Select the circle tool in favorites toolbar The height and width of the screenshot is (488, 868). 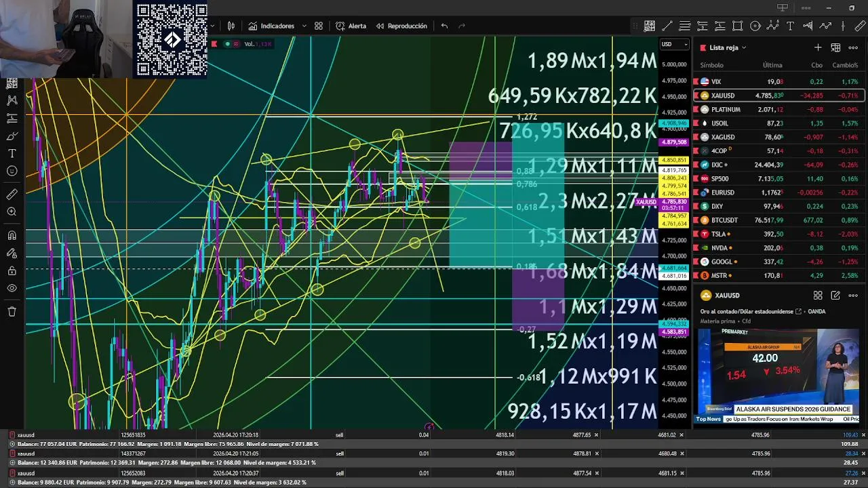pyautogui.click(x=755, y=26)
